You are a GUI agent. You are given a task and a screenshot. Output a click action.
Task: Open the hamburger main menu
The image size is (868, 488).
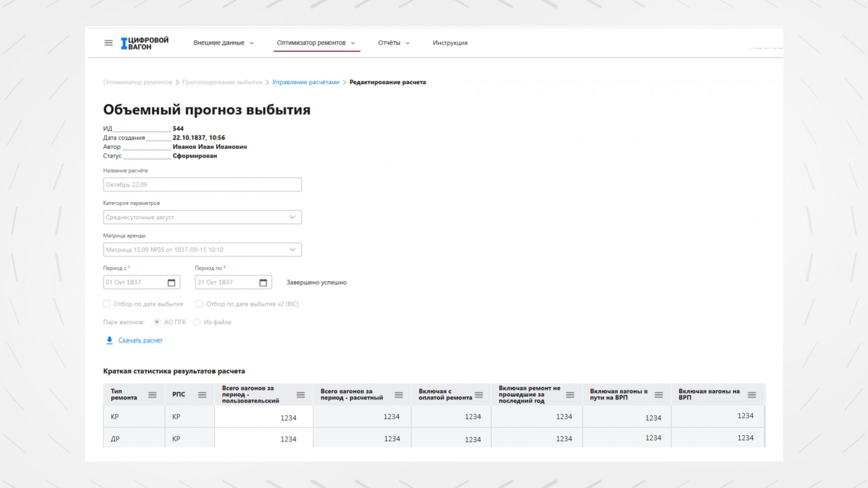(108, 43)
